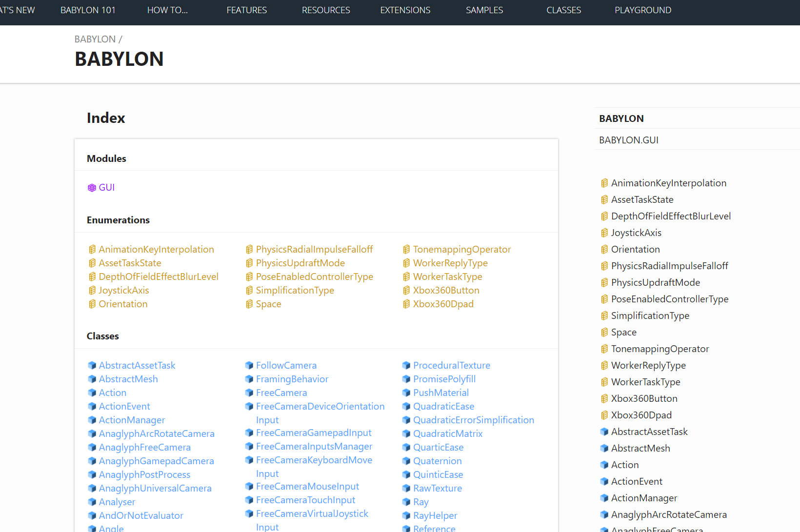
Task: Click the enum icon beside PhysicsUpdraftMode in Index
Action: click(x=249, y=263)
